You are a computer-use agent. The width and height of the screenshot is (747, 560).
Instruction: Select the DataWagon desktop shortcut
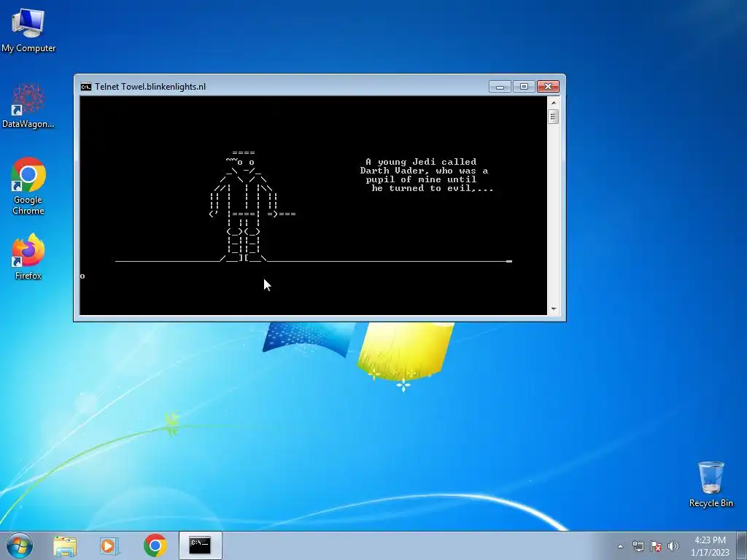28,106
